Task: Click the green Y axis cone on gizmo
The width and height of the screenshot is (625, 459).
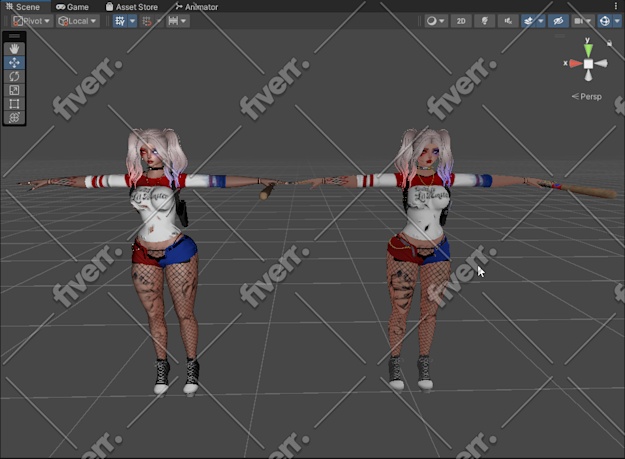Action: tap(588, 50)
